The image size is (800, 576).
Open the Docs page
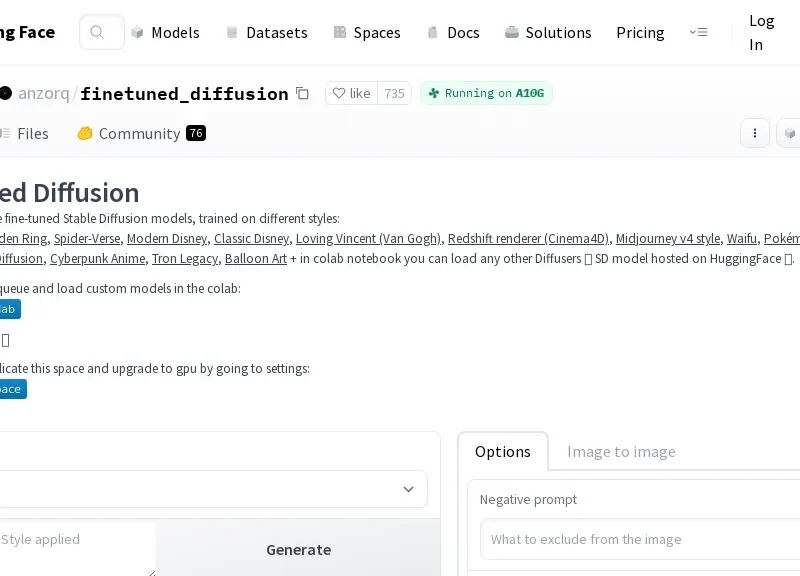[x=453, y=33]
